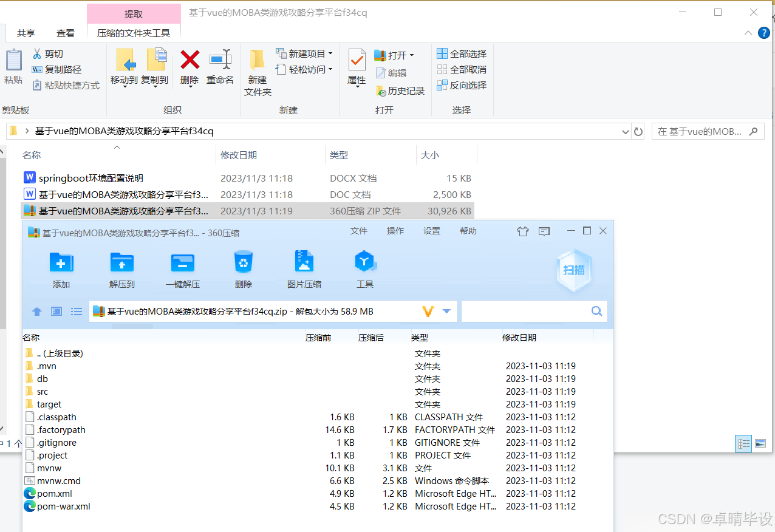Use the 一键解压 one-click extract icon

coord(182,268)
